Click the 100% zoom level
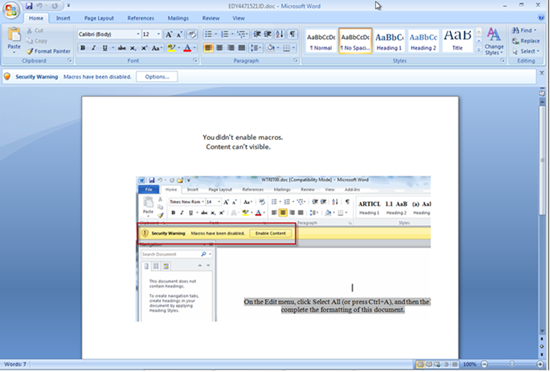550x372 pixels. (x=469, y=365)
